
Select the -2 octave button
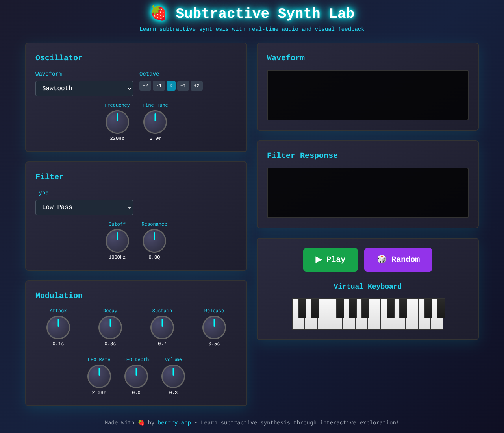tap(145, 85)
